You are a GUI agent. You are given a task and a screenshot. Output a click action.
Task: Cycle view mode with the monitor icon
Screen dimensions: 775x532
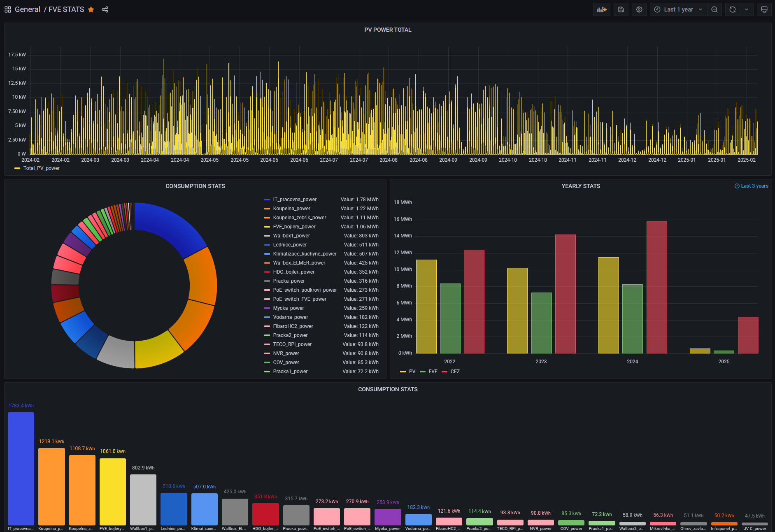[764, 9]
